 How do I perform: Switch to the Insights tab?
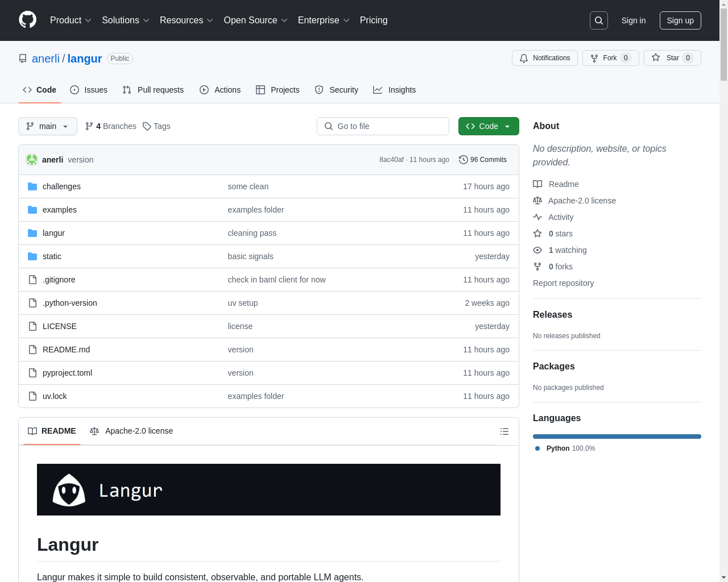coord(395,90)
